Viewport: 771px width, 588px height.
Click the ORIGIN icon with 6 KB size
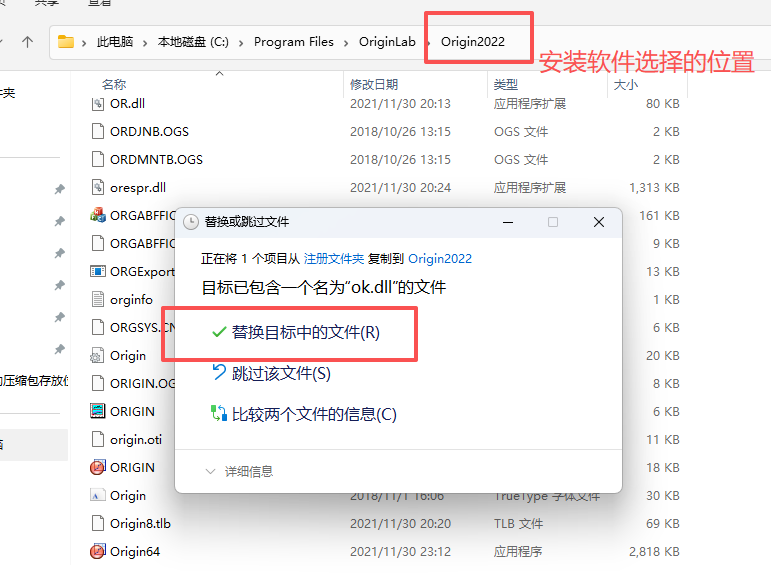click(x=98, y=411)
